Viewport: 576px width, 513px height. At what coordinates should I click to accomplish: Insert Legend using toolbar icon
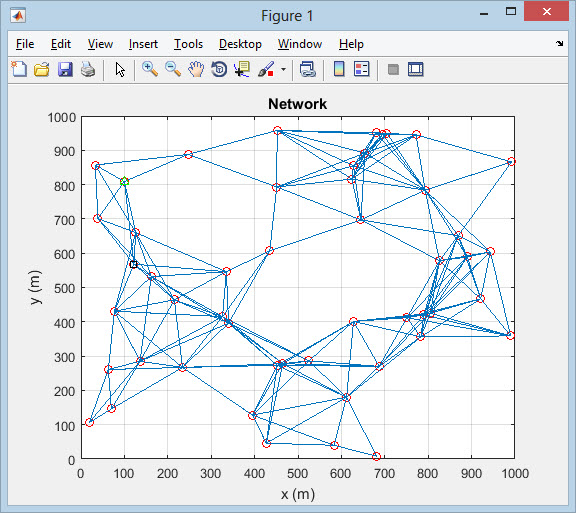click(361, 69)
